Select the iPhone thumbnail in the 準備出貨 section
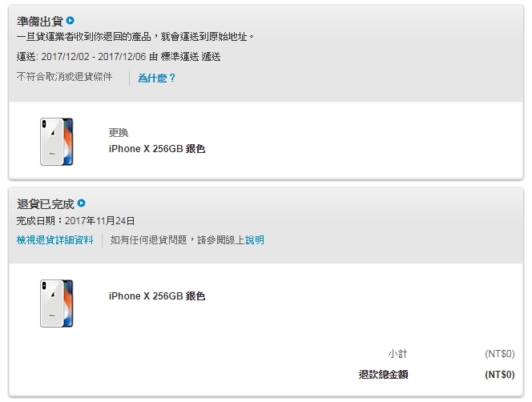 (x=56, y=141)
